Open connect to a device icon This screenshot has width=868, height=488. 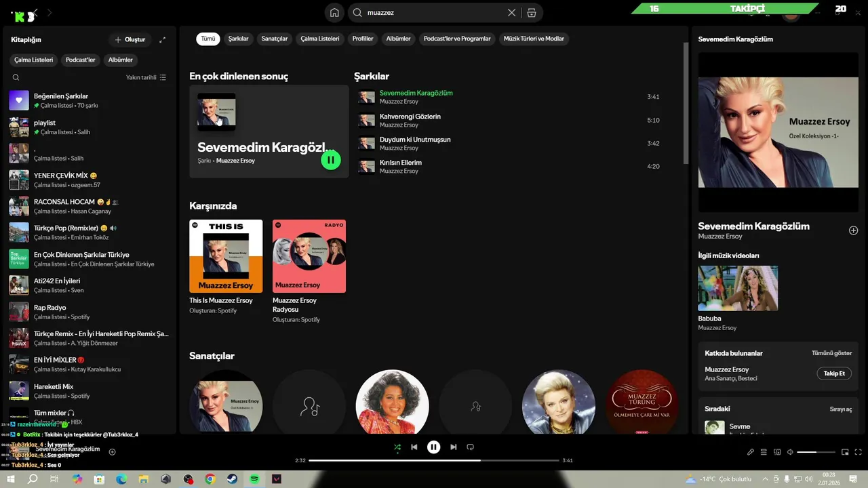(x=777, y=452)
